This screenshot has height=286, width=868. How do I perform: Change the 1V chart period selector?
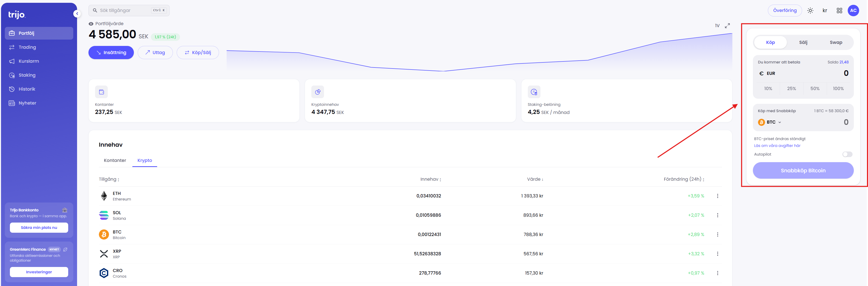point(717,26)
